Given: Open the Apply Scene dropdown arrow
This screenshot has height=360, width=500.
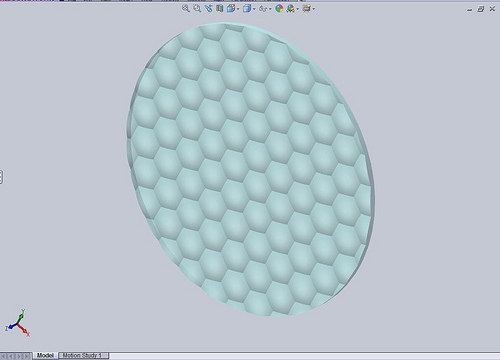Looking at the screenshot, I should (x=298, y=9).
